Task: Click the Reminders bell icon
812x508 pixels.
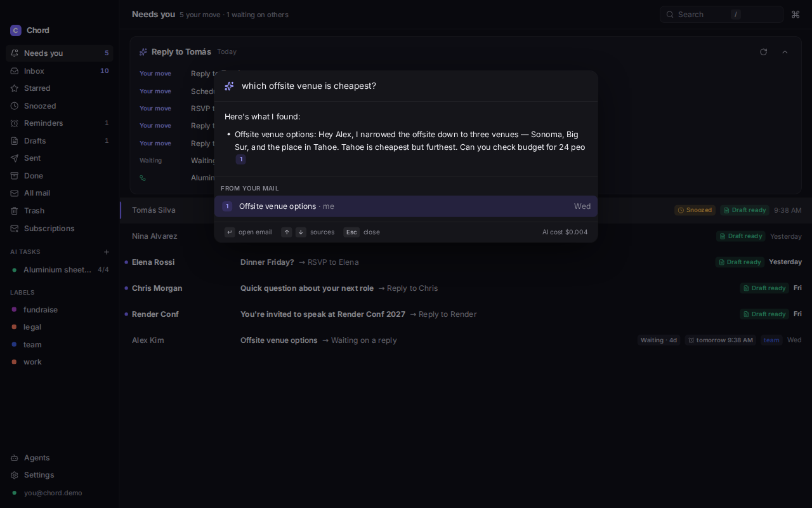Action: [x=15, y=123]
